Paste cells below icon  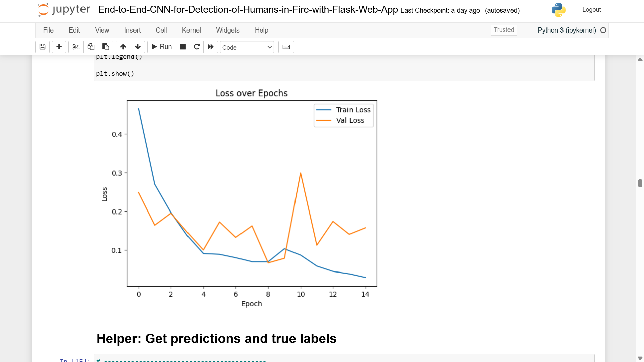coord(105,47)
